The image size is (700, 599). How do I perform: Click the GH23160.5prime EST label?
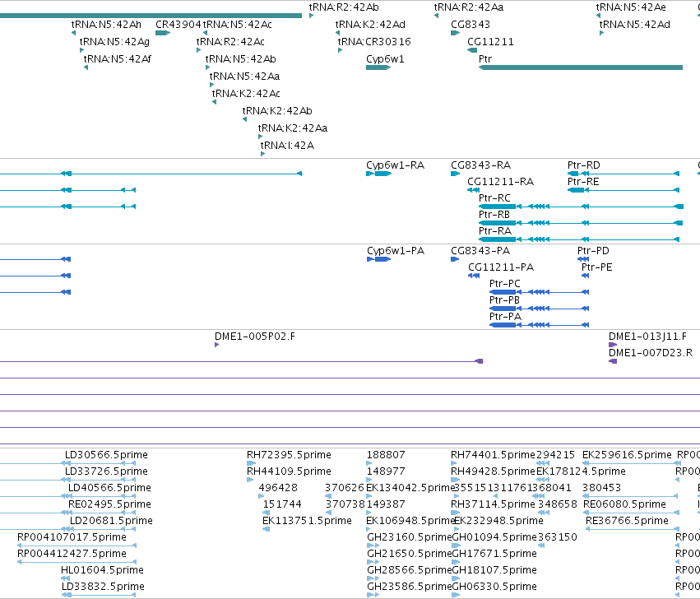point(410,537)
